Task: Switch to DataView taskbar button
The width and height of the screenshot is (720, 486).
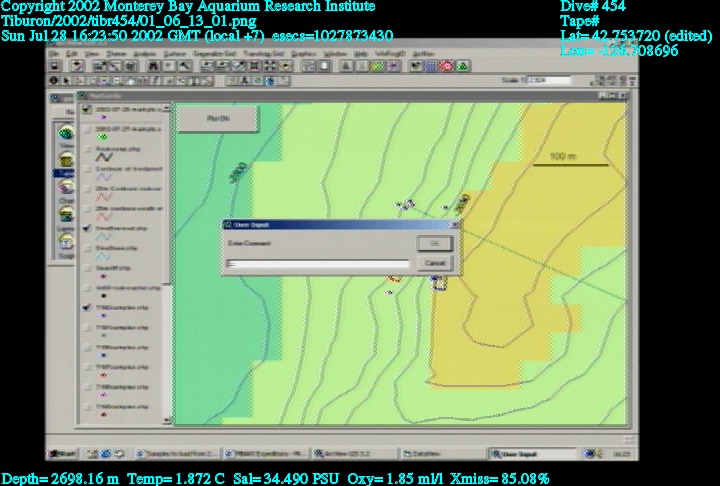Action: (441, 454)
